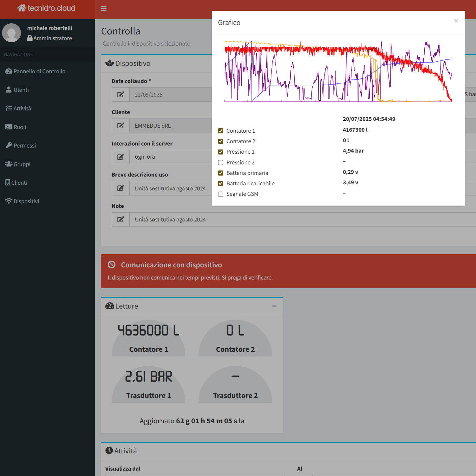Click the user avatar picture

tap(11, 33)
